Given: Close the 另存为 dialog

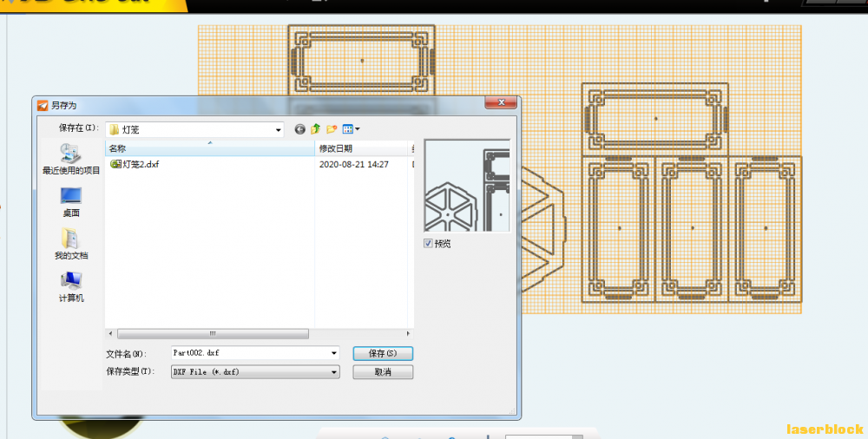Looking at the screenshot, I should [x=501, y=102].
